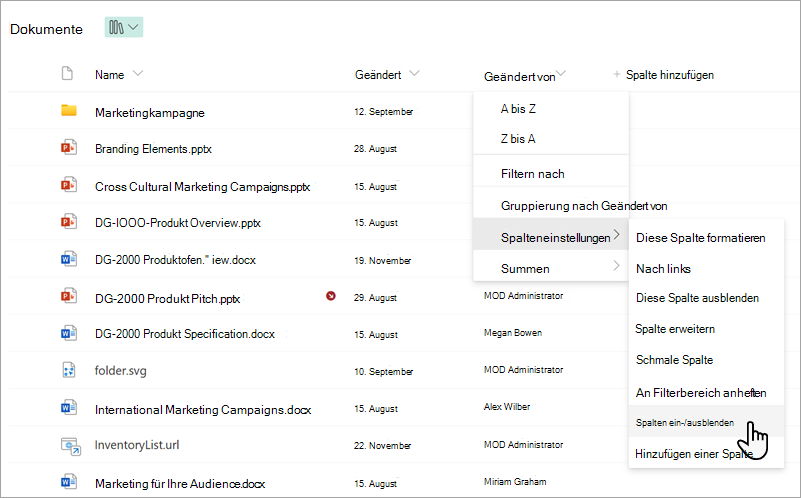The width and height of the screenshot is (801, 498).
Task: Click the 22. November date cell
Action: 382,446
